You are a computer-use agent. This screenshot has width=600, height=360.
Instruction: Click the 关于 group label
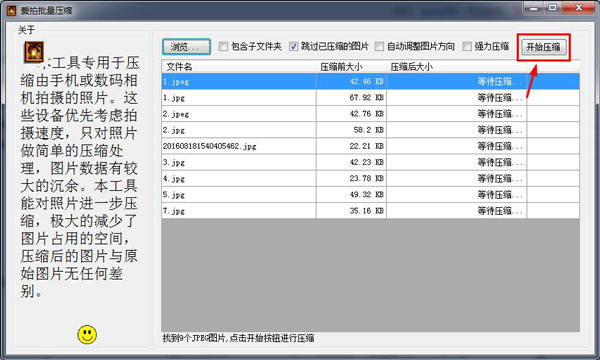(x=26, y=30)
